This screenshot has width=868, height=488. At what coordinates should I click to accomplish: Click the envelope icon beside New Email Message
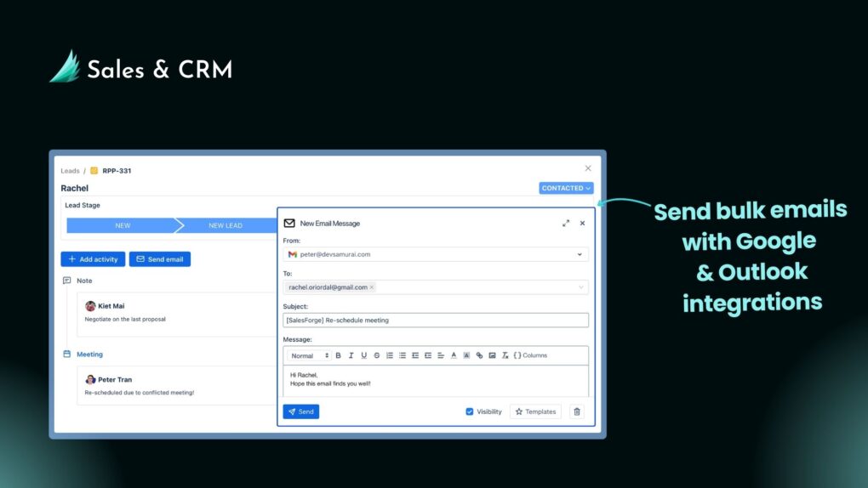(x=289, y=224)
